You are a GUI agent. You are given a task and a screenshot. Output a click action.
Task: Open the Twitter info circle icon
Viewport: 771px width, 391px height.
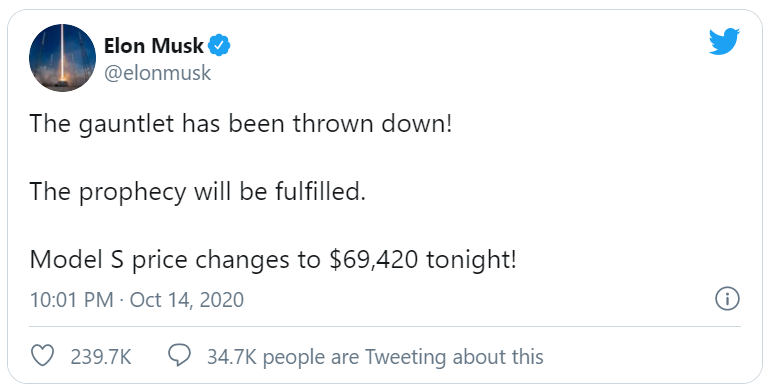point(727,300)
